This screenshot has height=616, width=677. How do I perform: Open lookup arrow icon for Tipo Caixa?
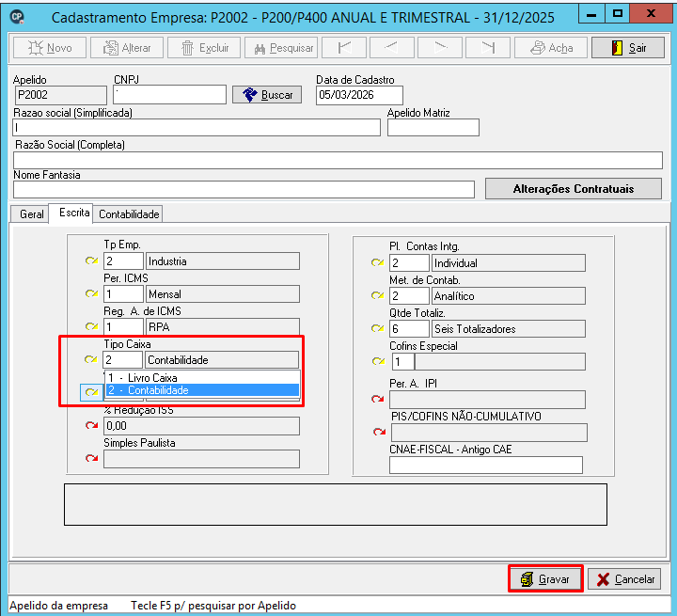click(x=90, y=359)
